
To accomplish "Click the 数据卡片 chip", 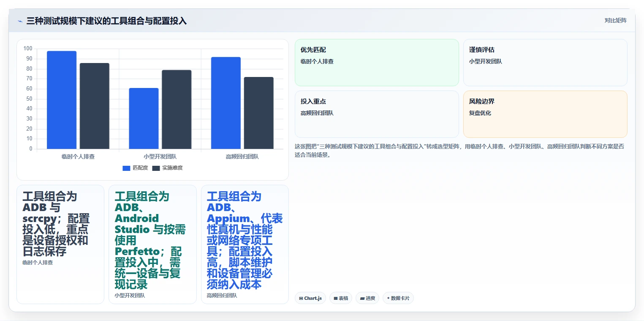I will coord(398,298).
